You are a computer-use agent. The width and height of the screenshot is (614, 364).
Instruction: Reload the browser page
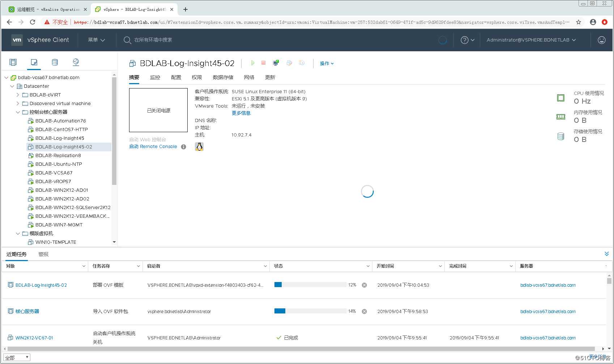(x=33, y=22)
